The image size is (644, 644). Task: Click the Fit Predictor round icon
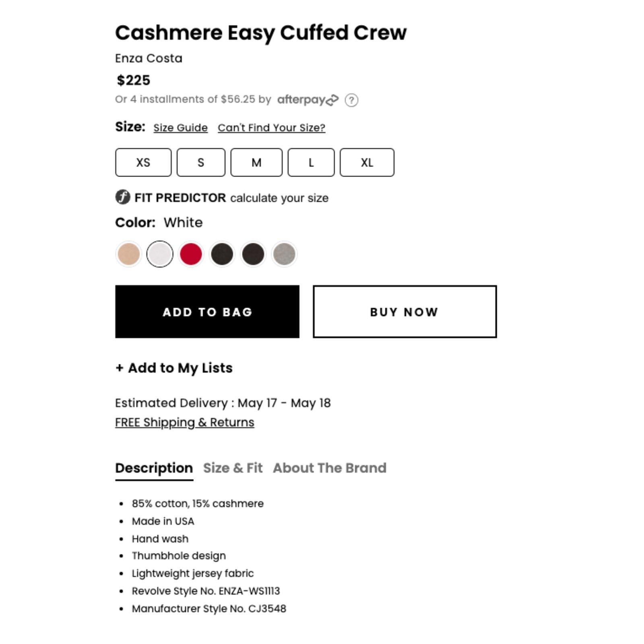pos(123,197)
